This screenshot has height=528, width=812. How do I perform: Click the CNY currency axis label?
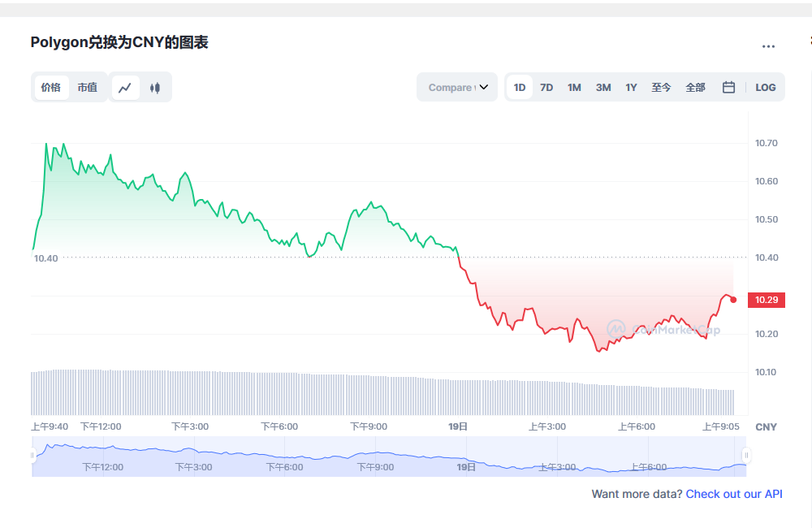point(766,427)
